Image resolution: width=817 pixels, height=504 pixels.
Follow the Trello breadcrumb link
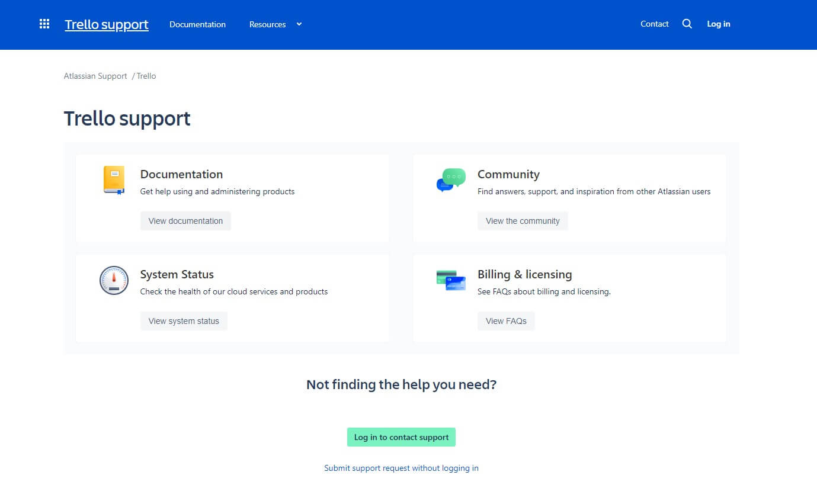[146, 76]
